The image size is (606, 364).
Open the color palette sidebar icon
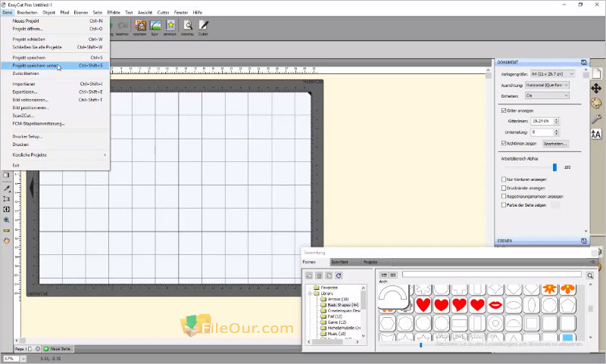tap(596, 103)
